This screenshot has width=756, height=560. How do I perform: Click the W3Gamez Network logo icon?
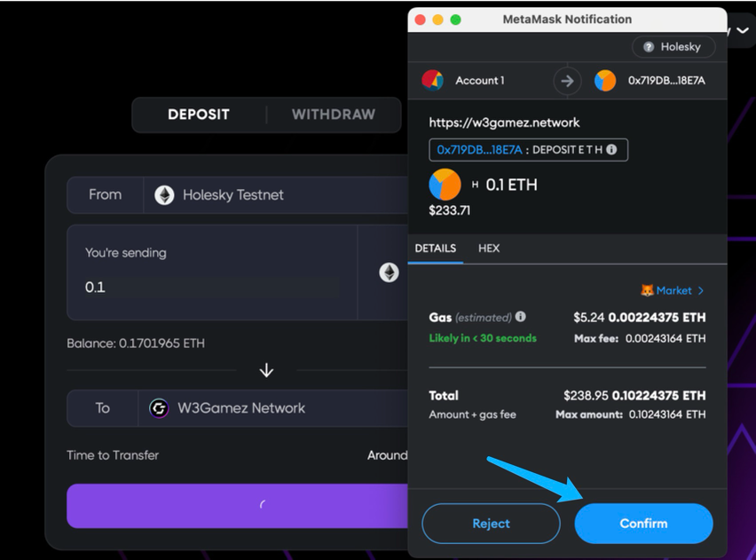click(159, 408)
